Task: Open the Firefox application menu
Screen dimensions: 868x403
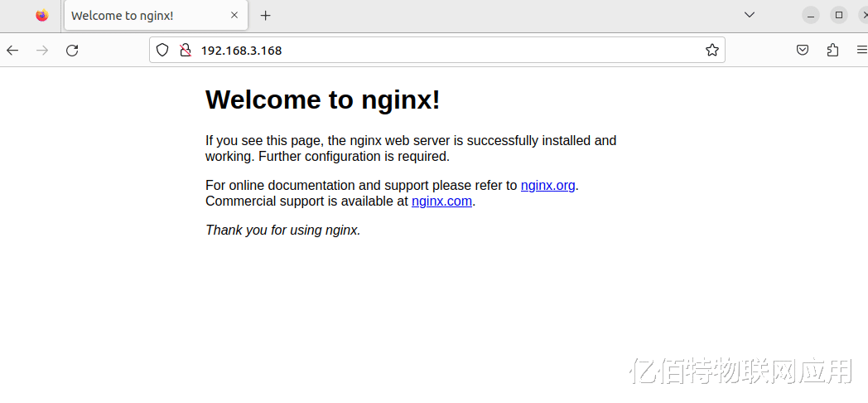Action: point(862,51)
